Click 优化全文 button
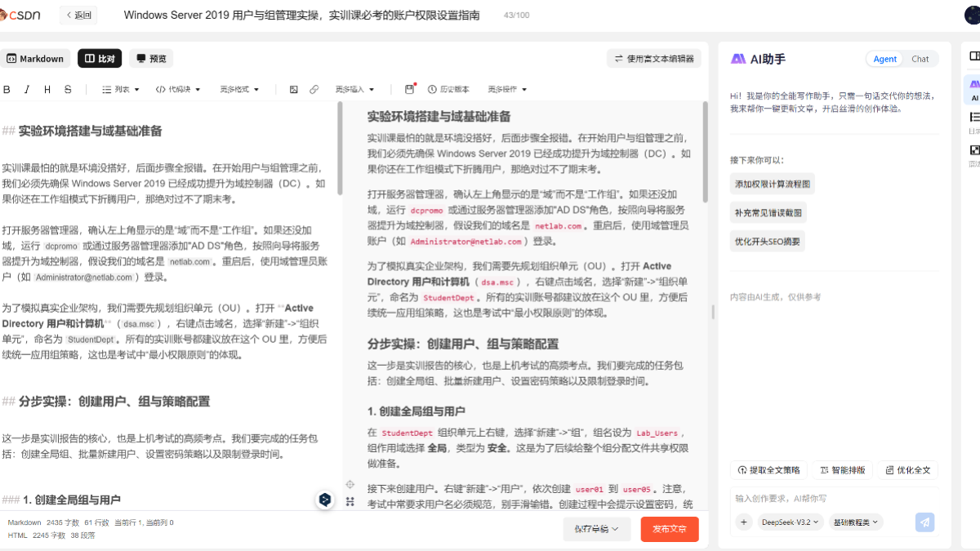 click(907, 470)
